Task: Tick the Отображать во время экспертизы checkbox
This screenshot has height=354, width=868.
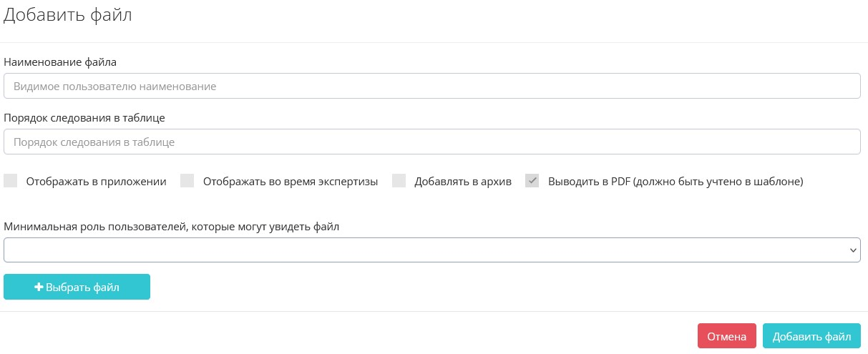Action: tap(187, 181)
